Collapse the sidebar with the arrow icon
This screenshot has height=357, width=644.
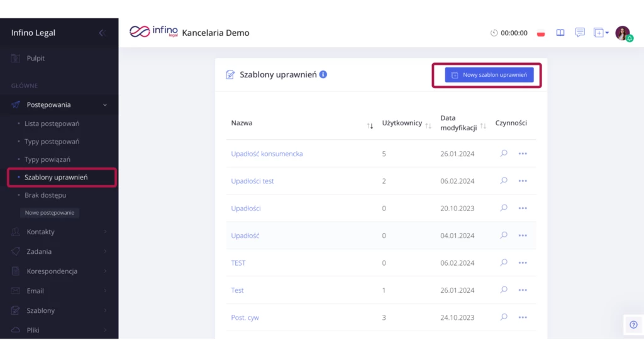(x=101, y=33)
